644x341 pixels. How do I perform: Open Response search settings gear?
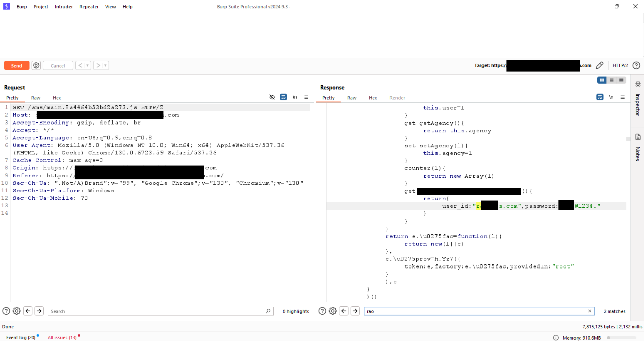pos(333,311)
